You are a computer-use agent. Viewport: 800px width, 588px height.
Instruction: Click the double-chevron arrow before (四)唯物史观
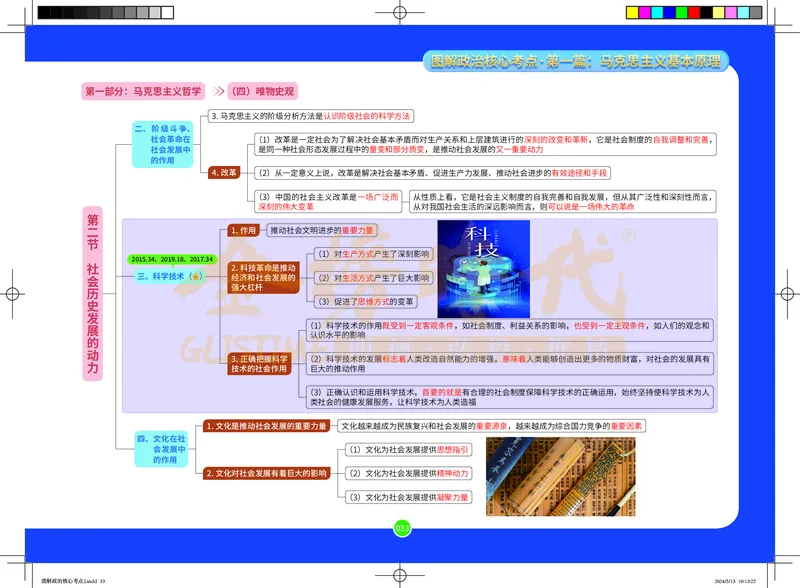click(217, 91)
